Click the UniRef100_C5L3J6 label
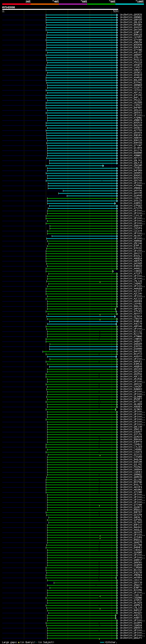Image resolution: width=146 pixels, height=644 pixels. click(131, 281)
